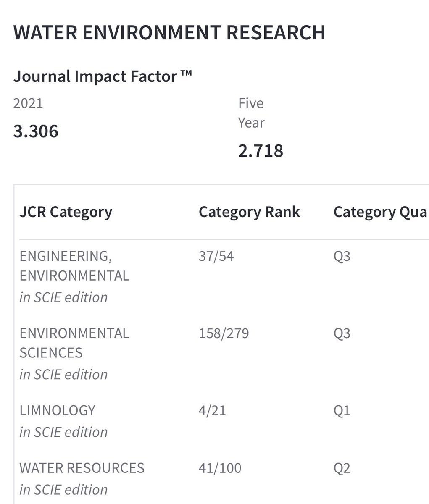
Task: Click Q3 quartile for Environmental Sciences
Action: [x=342, y=333]
